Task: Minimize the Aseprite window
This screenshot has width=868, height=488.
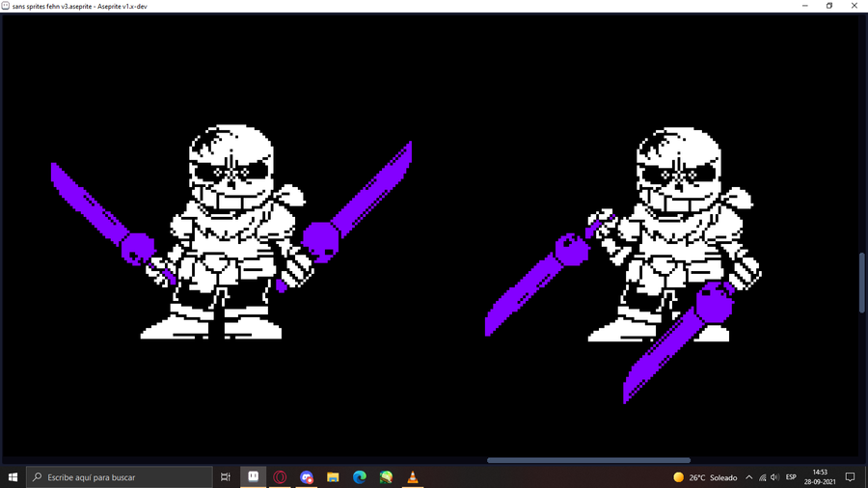Action: (805, 6)
